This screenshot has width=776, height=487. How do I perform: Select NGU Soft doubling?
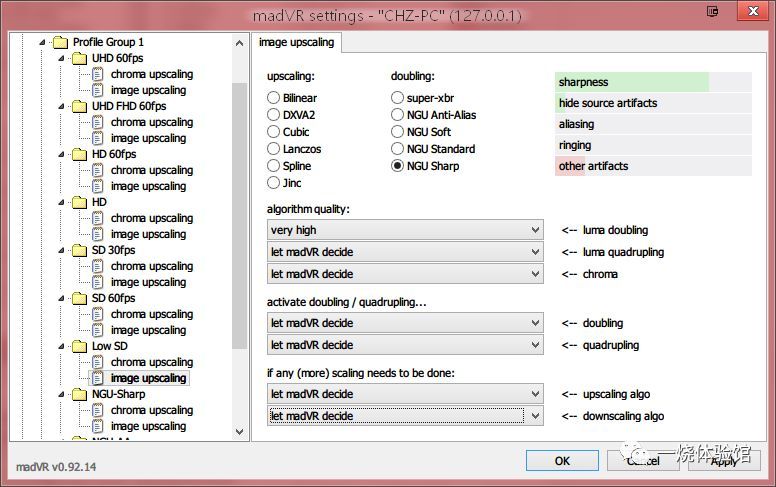click(397, 132)
